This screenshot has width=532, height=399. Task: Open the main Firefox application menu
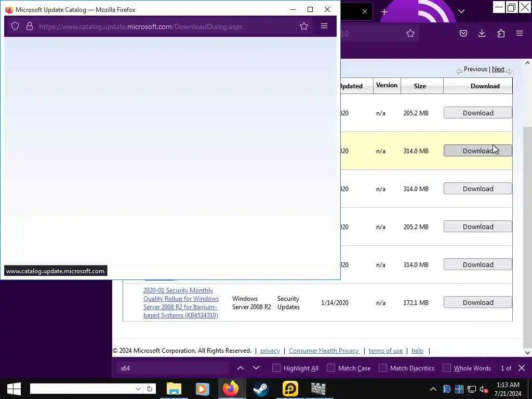pos(520,33)
